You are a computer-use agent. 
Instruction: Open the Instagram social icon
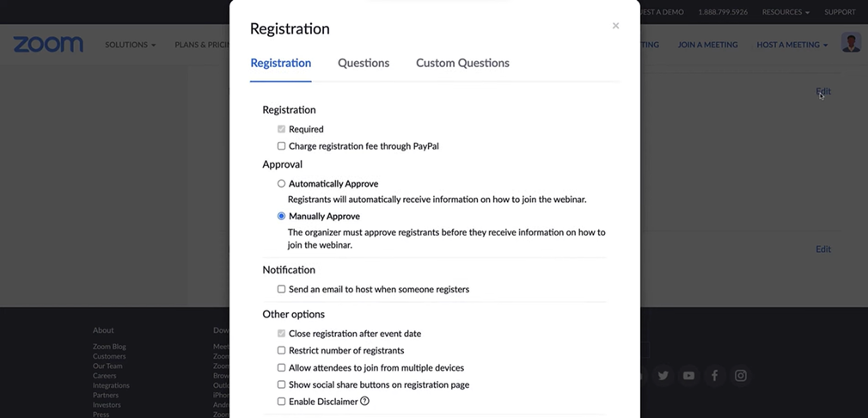click(x=740, y=375)
